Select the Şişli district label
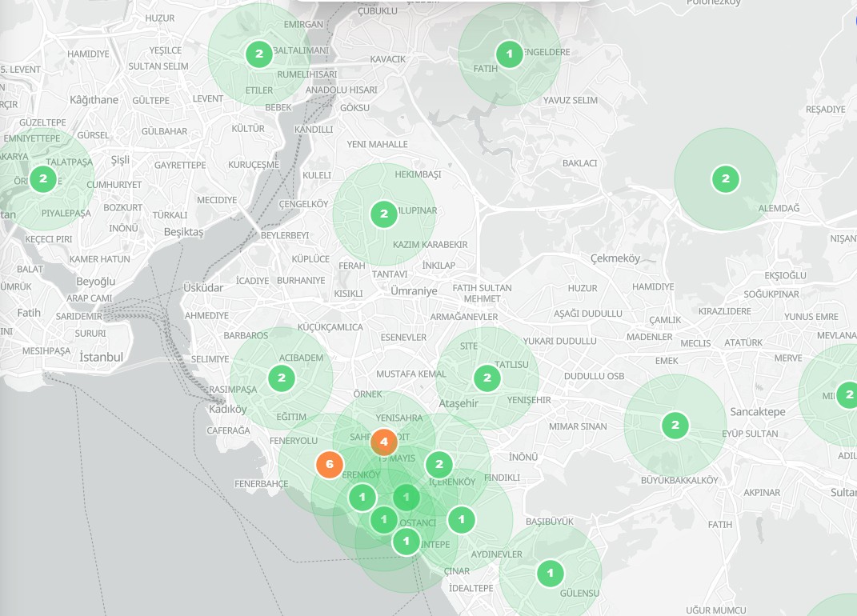This screenshot has height=616, width=857. (x=120, y=160)
